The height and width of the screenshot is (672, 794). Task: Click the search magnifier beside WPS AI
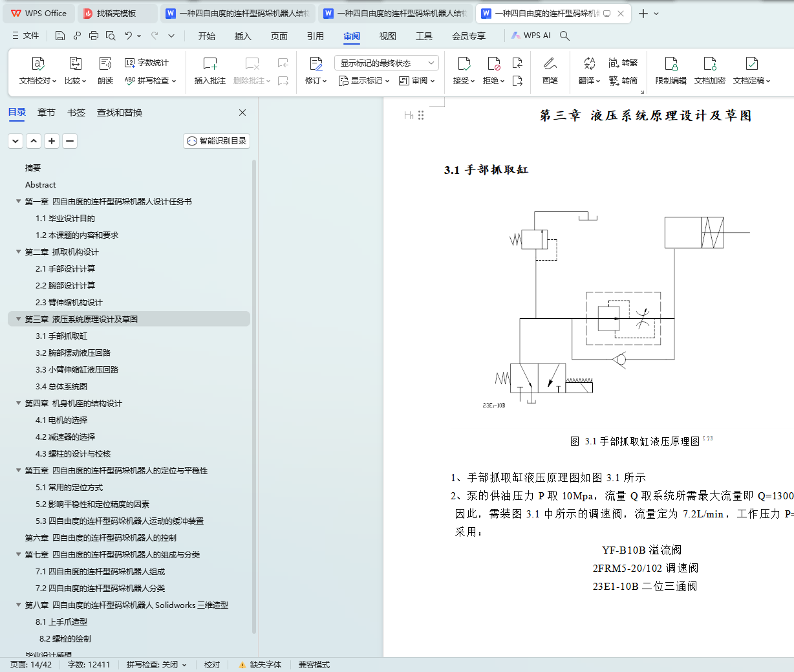564,36
